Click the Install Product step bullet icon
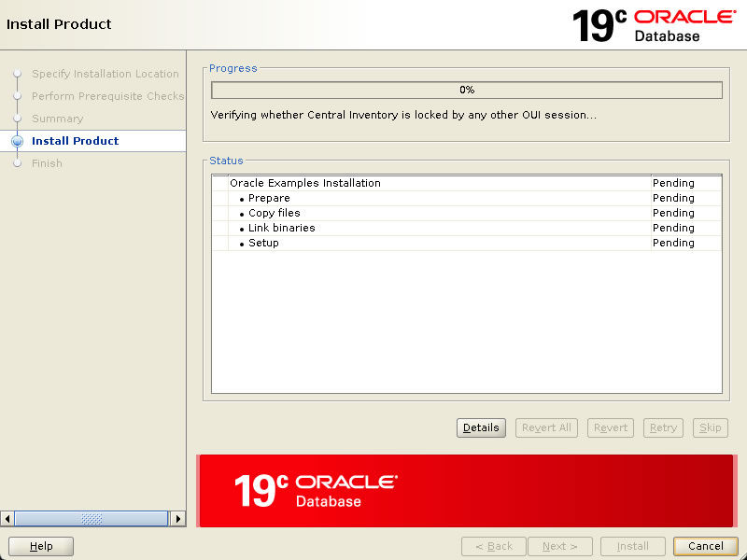The height and width of the screenshot is (560, 747). pos(17,142)
